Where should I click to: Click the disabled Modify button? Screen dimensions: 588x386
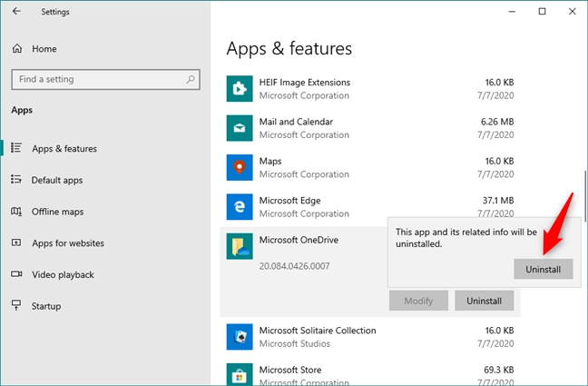pos(418,301)
